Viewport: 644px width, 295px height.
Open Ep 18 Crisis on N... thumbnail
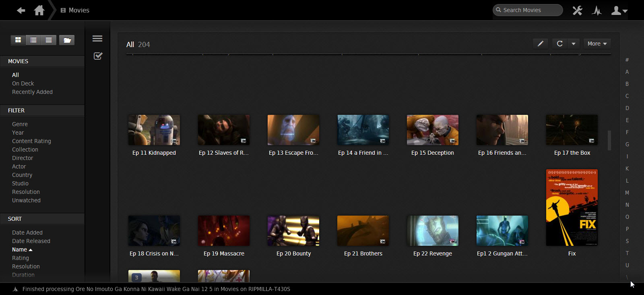(x=154, y=231)
